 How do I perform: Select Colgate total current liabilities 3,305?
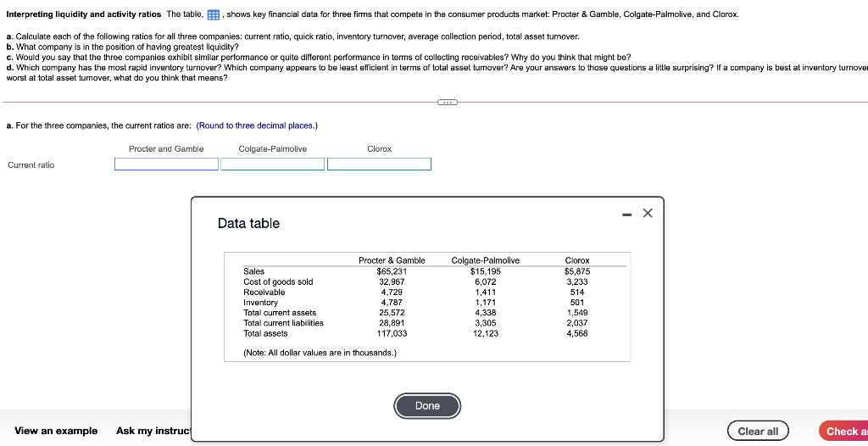(x=486, y=323)
